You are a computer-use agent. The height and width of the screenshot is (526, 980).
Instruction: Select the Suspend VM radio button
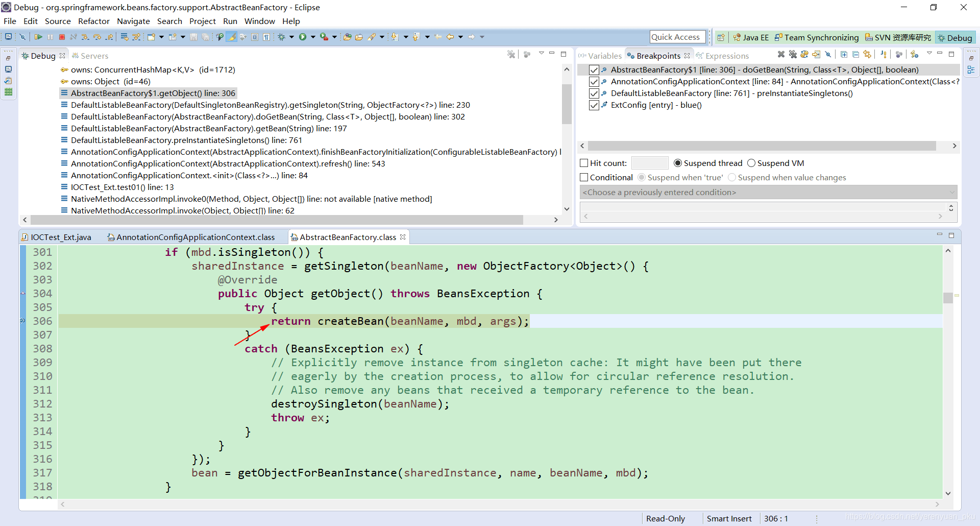click(751, 163)
